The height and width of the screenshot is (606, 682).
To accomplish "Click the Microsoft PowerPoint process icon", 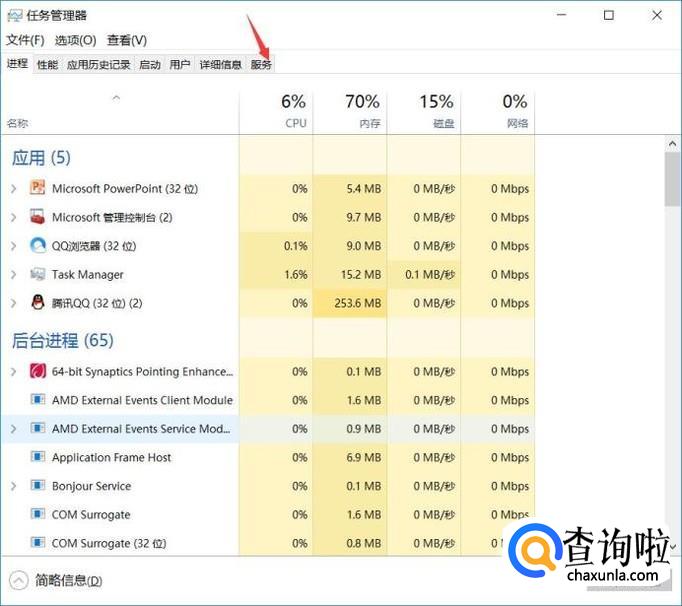I will tap(38, 188).
